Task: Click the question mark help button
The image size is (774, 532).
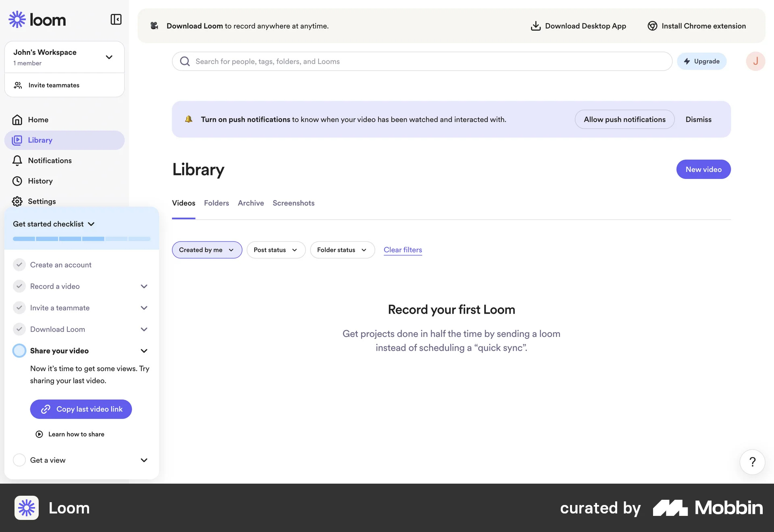Action: 752,462
